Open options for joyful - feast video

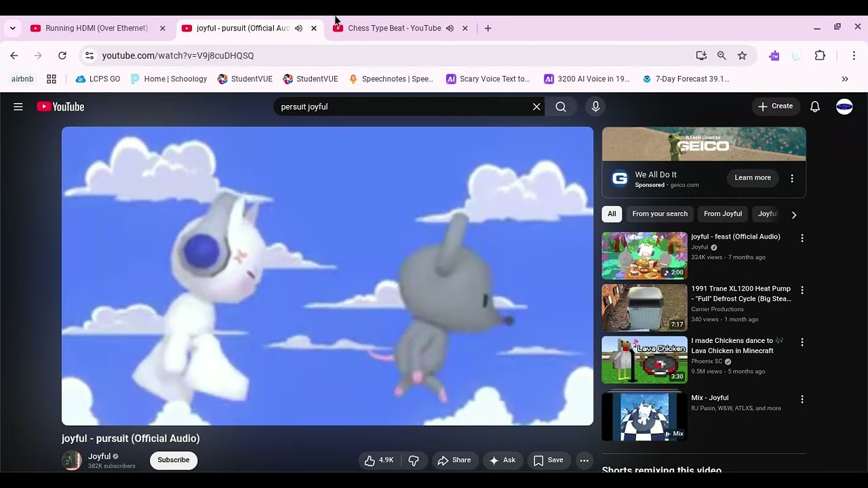(x=802, y=239)
